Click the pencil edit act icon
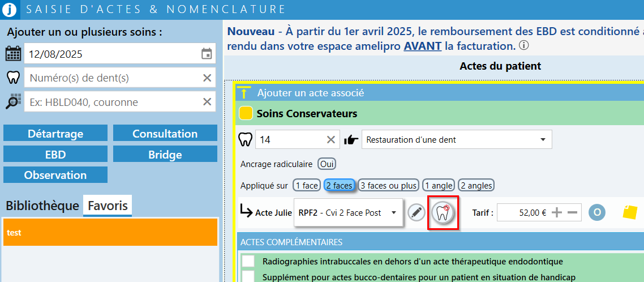 [x=417, y=212]
